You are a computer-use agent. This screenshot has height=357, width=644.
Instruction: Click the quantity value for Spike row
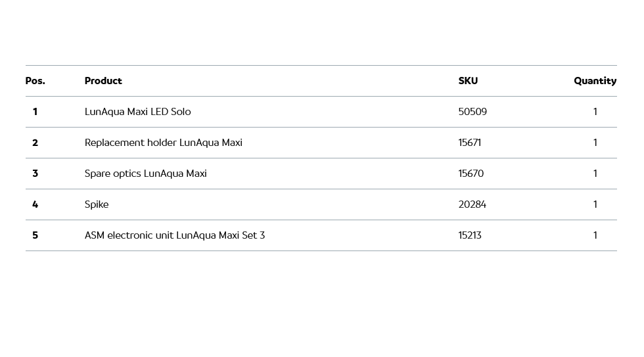tap(595, 204)
